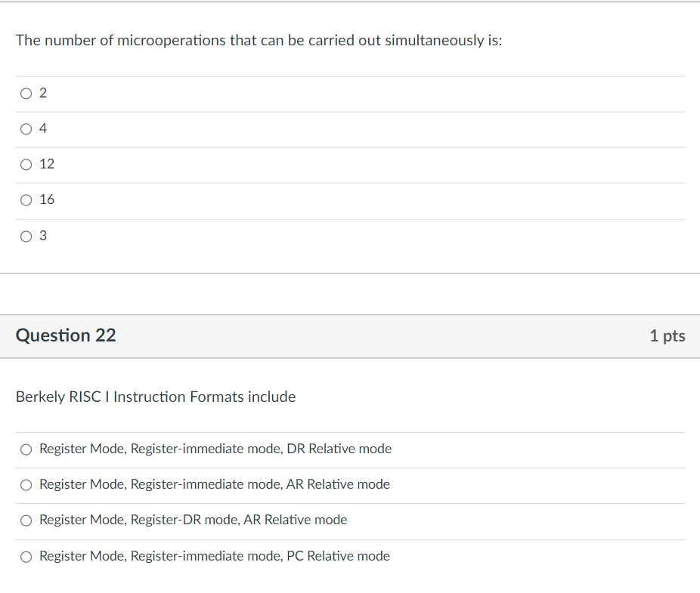Click the answer text '16'
This screenshot has height=593, width=700.
47,199
